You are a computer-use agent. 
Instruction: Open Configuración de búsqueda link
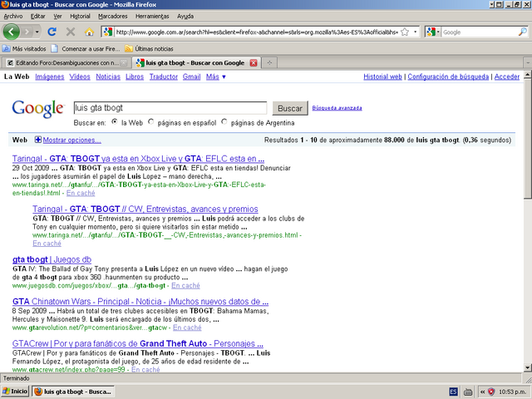point(448,76)
